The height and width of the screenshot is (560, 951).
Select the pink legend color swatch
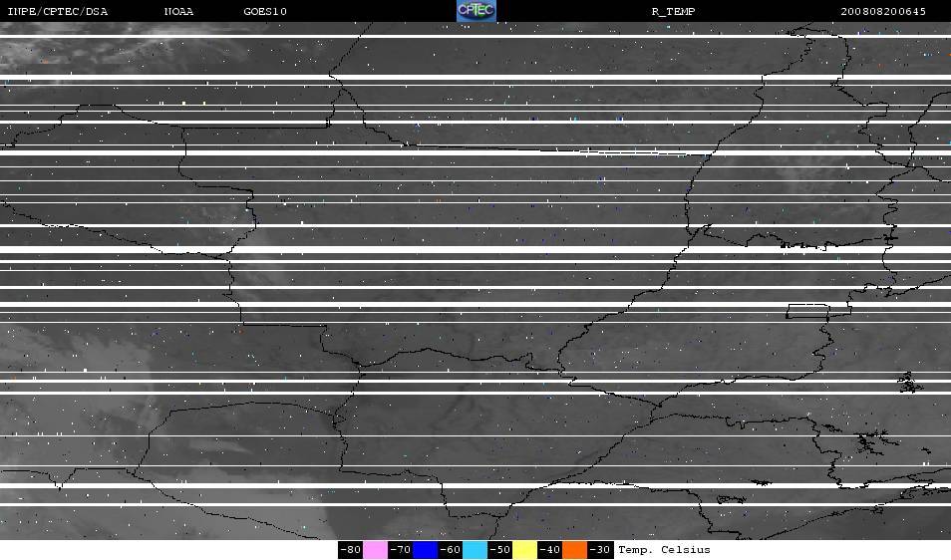click(x=376, y=550)
